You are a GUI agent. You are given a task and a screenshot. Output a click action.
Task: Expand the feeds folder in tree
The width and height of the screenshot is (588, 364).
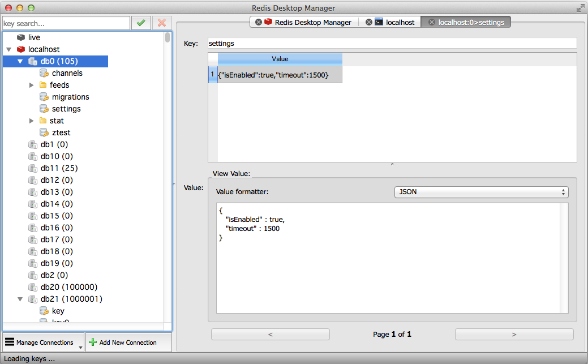32,85
